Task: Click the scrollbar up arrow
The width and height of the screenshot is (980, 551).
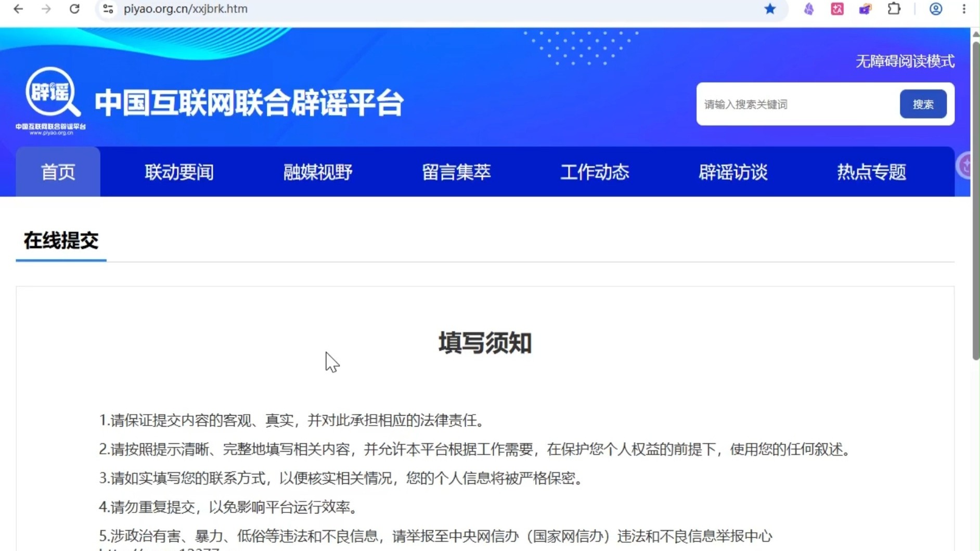Action: click(975, 34)
